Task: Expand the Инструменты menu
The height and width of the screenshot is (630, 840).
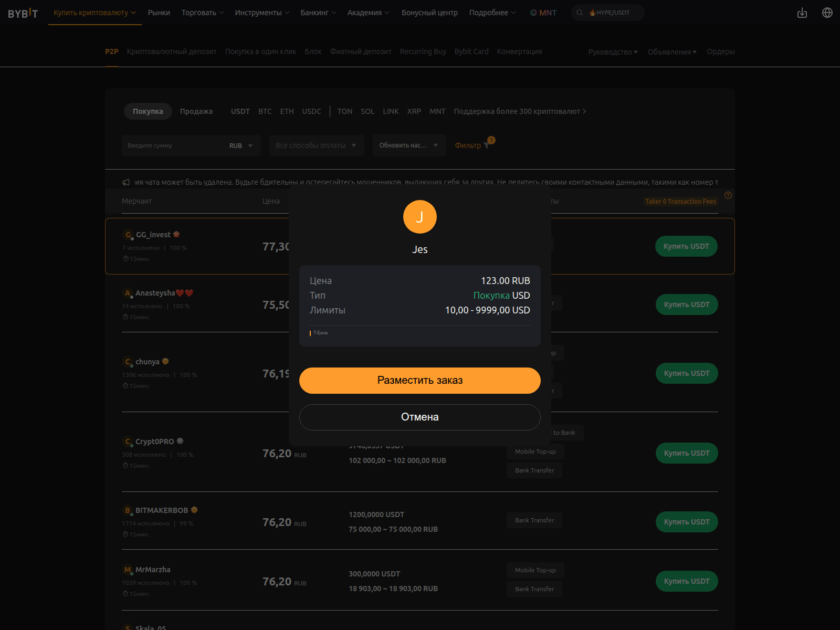Action: [x=262, y=13]
